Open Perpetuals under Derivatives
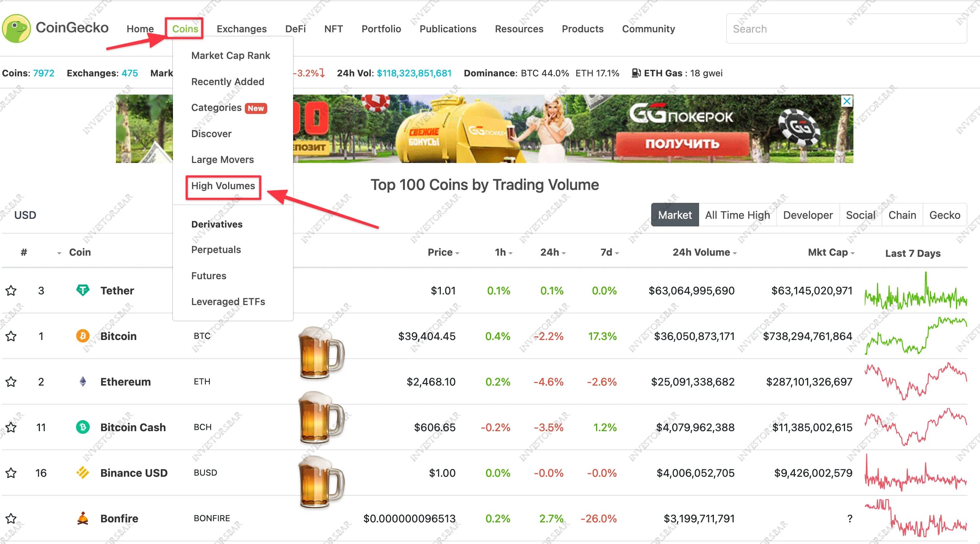This screenshot has width=980, height=544. [x=216, y=250]
